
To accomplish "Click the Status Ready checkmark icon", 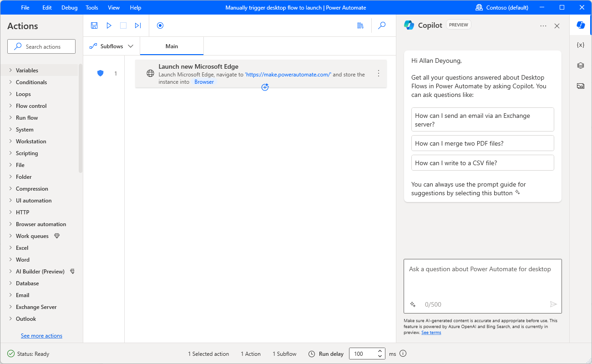I will click(11, 354).
